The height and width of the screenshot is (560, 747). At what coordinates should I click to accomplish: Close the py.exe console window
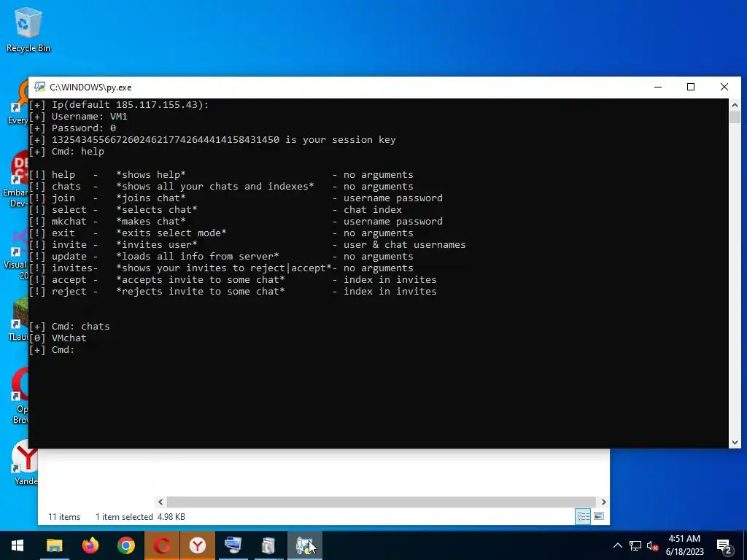click(x=724, y=87)
